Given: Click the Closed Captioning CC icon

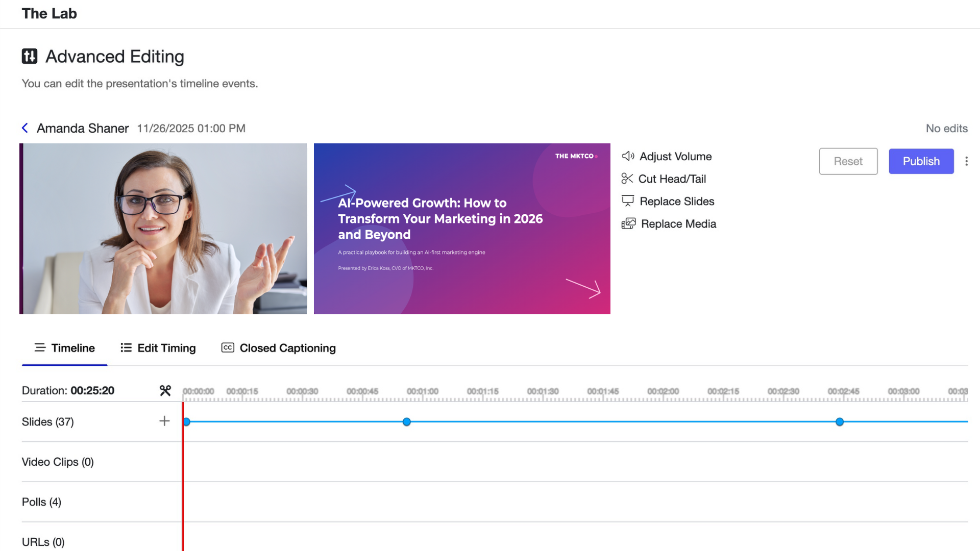Looking at the screenshot, I should [227, 347].
